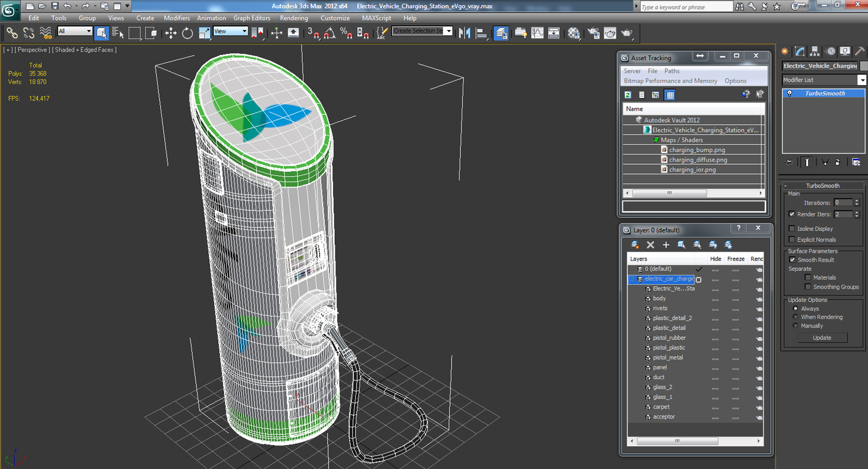Open the Display command panel tab
Image resolution: width=868 pixels, height=469 pixels.
[845, 52]
